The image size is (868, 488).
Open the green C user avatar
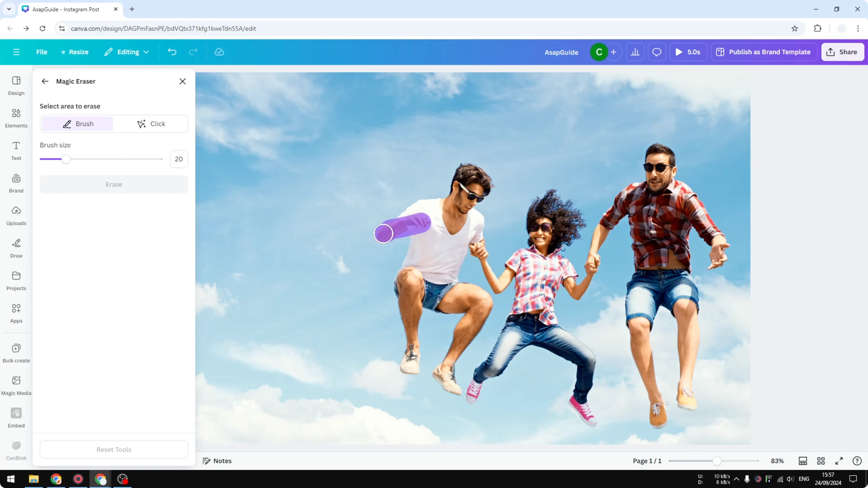tap(599, 52)
